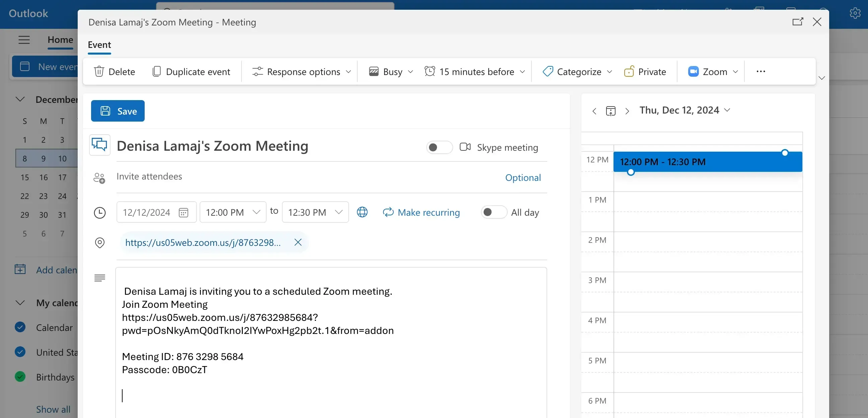Remove the Zoom meeting location link
Screen dimensions: 868x418
point(297,242)
